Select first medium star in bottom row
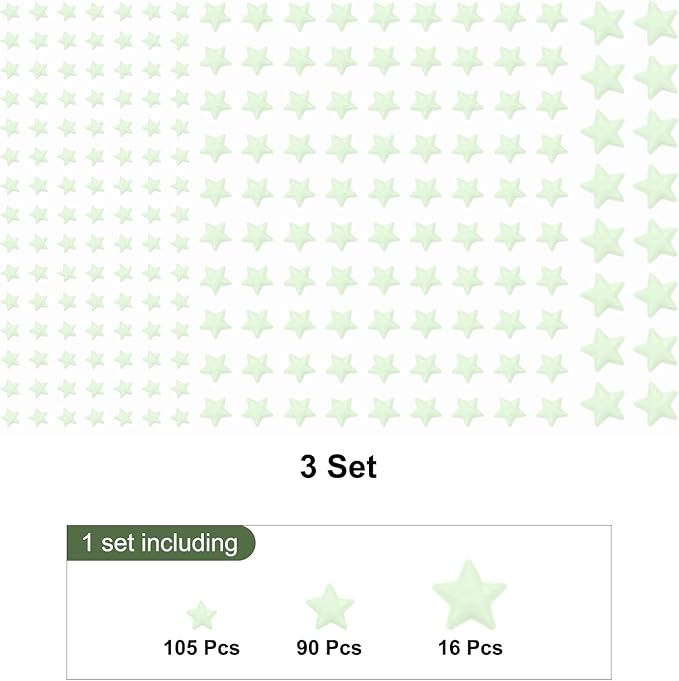The height and width of the screenshot is (681, 679). click(x=215, y=410)
